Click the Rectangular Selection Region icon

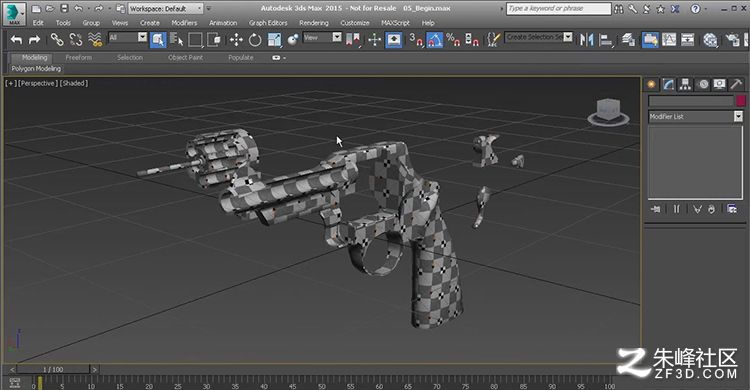[x=195, y=40]
